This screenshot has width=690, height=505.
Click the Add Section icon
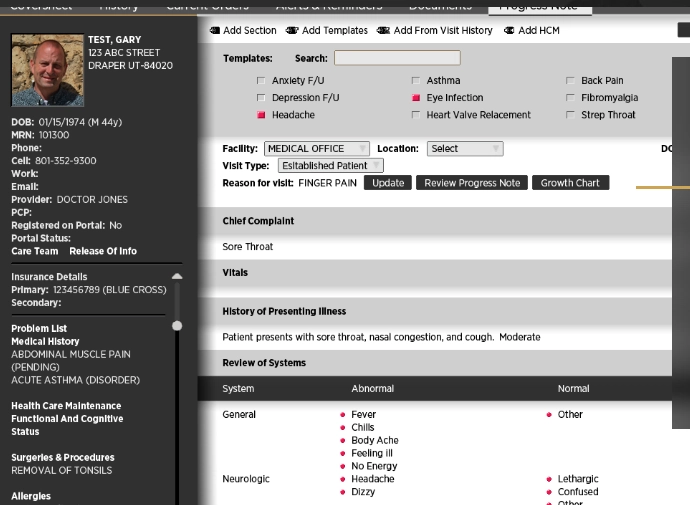215,30
